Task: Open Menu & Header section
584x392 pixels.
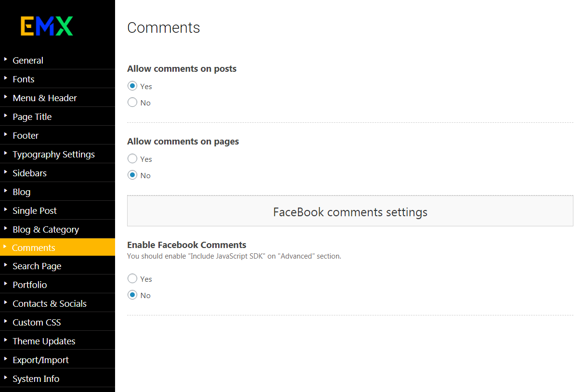Action: 45,98
